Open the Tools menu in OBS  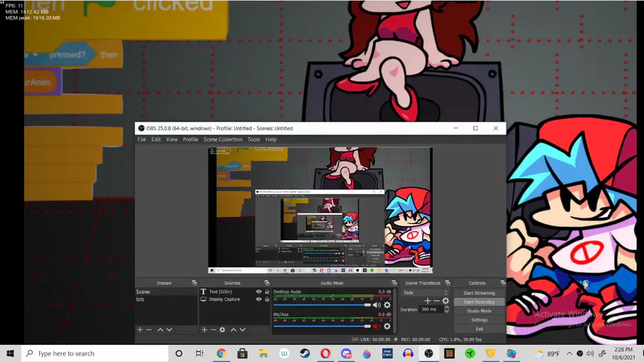(x=254, y=140)
